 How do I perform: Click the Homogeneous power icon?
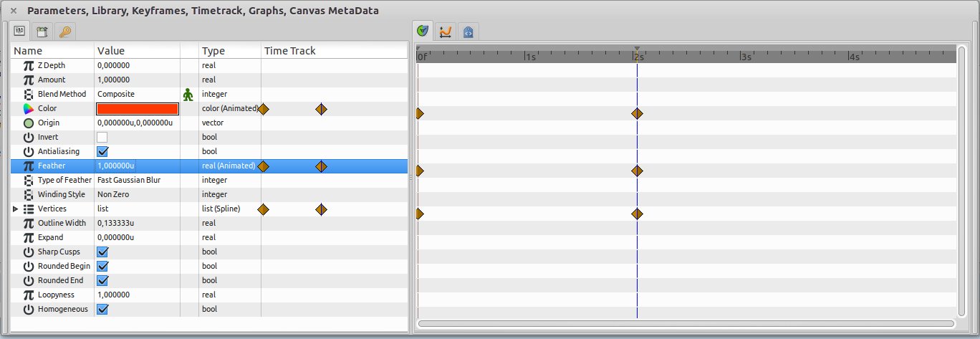click(x=29, y=309)
